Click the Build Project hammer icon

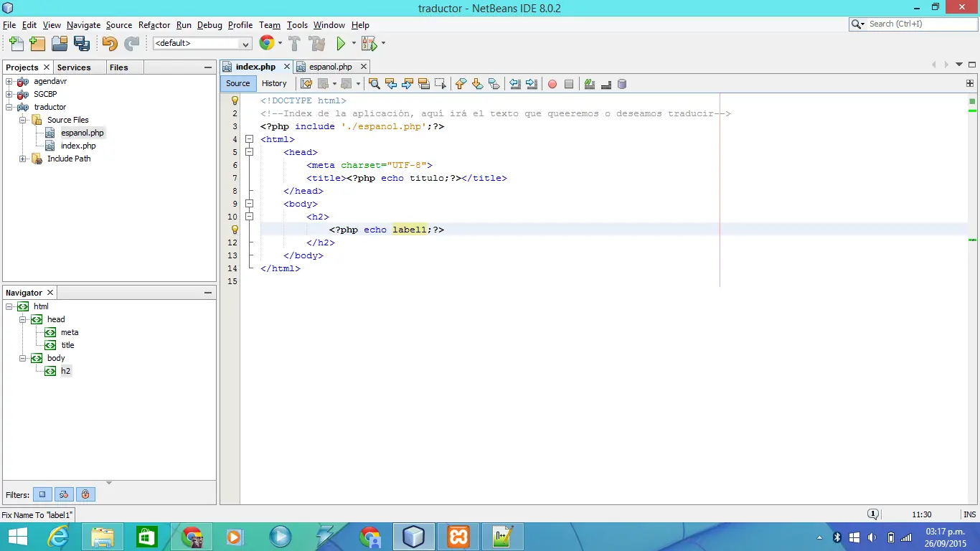[294, 44]
